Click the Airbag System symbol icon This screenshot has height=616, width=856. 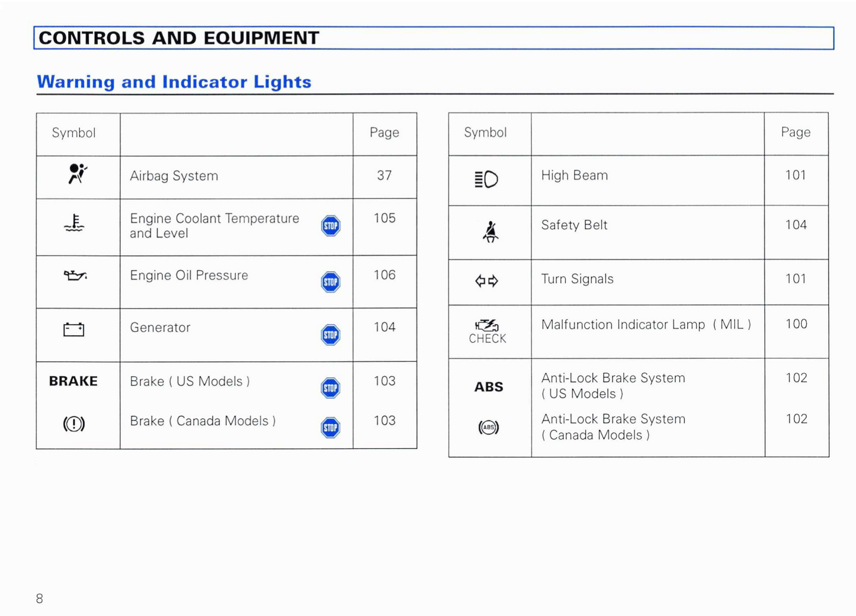coord(77,174)
